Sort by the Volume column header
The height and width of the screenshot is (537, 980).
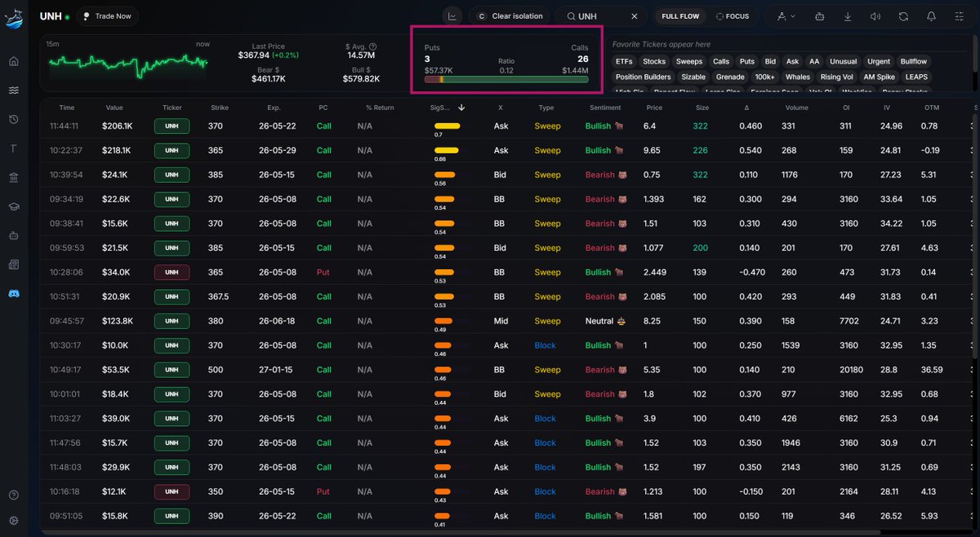tap(797, 108)
